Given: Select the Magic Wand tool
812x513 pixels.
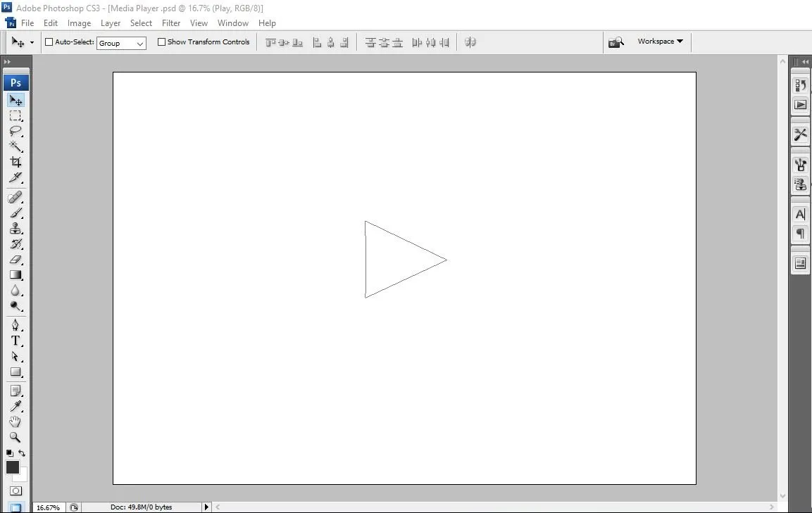Looking at the screenshot, I should click(x=15, y=146).
